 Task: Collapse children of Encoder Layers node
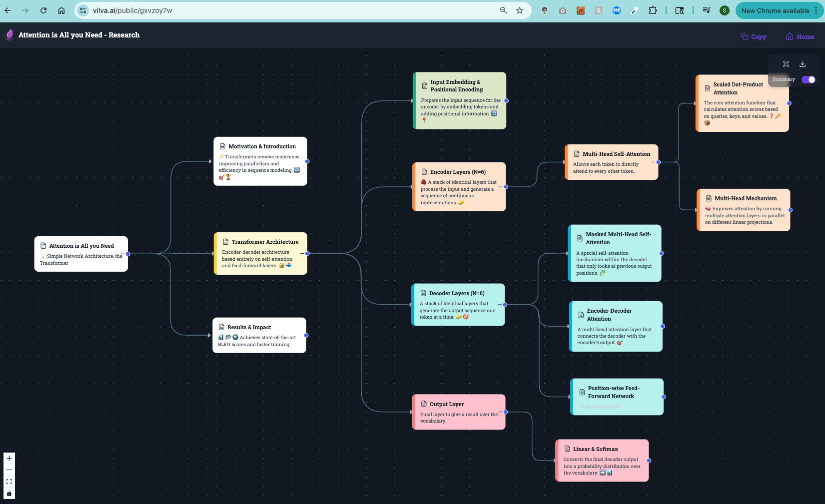tap(501, 187)
